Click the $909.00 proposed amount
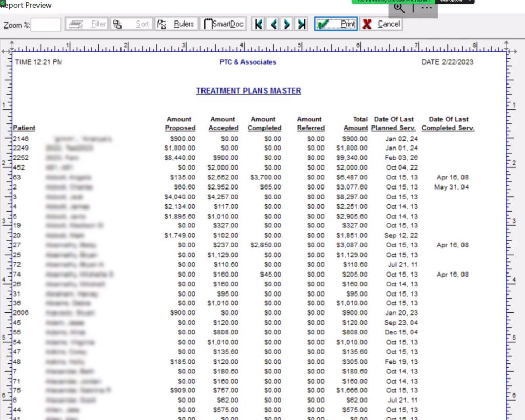 pos(183,391)
